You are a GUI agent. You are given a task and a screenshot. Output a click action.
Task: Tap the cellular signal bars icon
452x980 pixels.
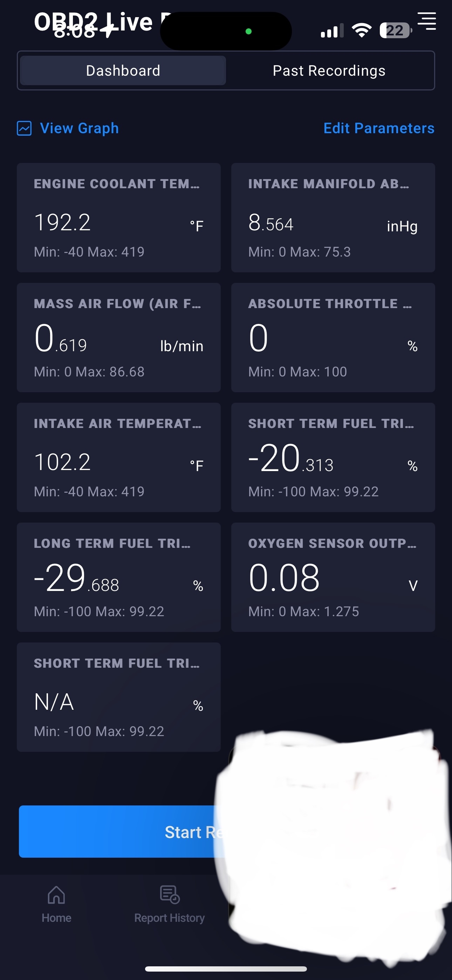(x=332, y=31)
